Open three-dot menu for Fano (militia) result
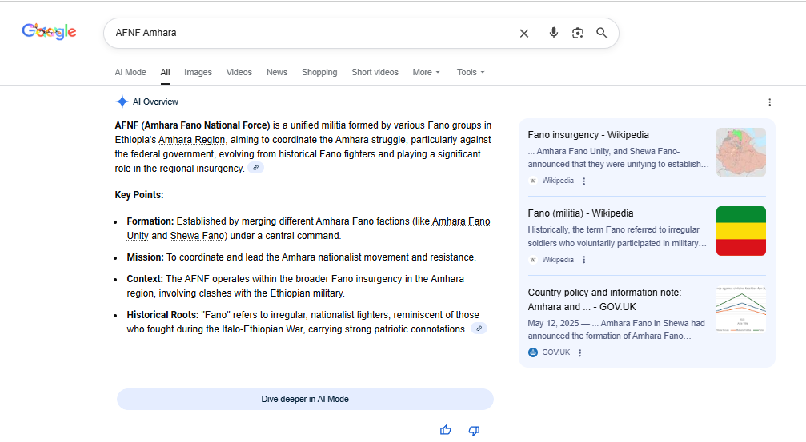Screen dimensions: 806x442 [583, 260]
